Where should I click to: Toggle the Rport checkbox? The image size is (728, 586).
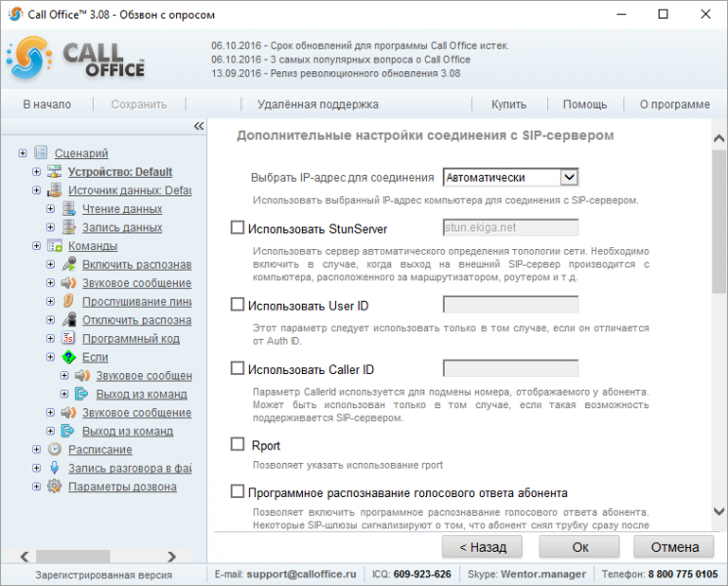point(237,444)
